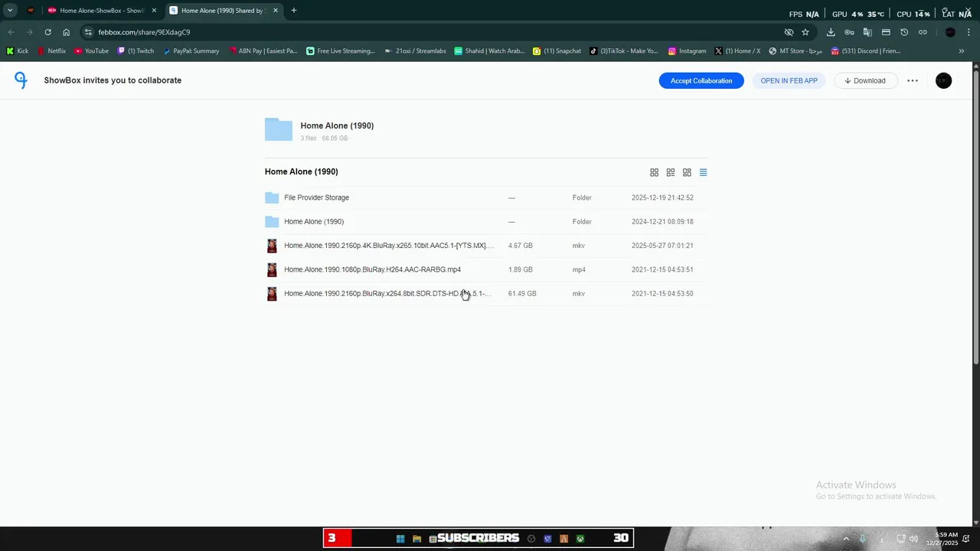
Task: Switch to extra-large grid view icon
Action: click(x=654, y=172)
